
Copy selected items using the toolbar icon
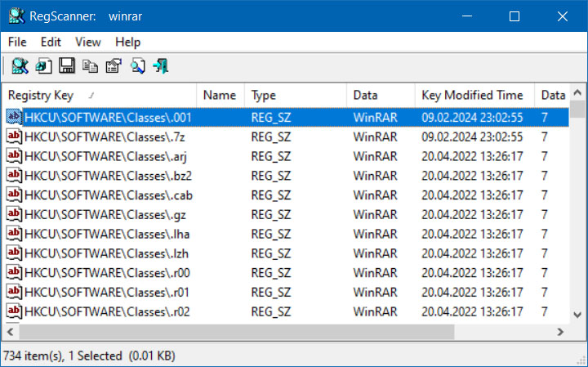click(90, 66)
